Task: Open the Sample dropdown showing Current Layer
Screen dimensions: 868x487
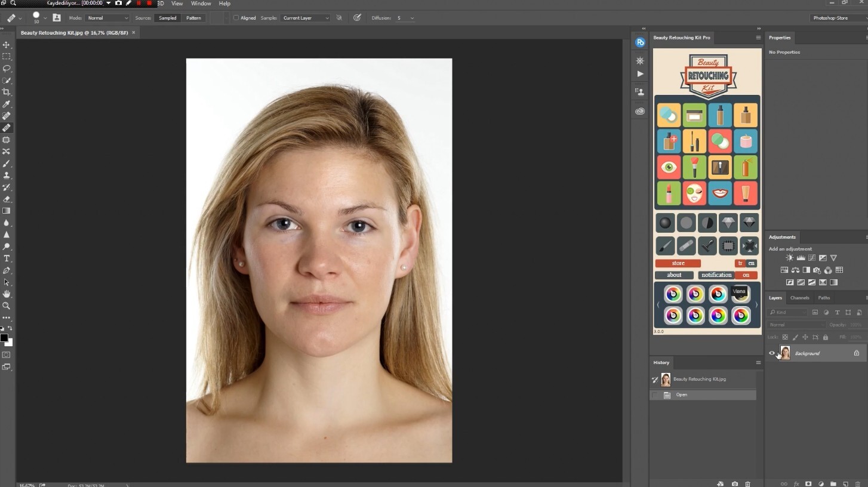Action: 305,18
